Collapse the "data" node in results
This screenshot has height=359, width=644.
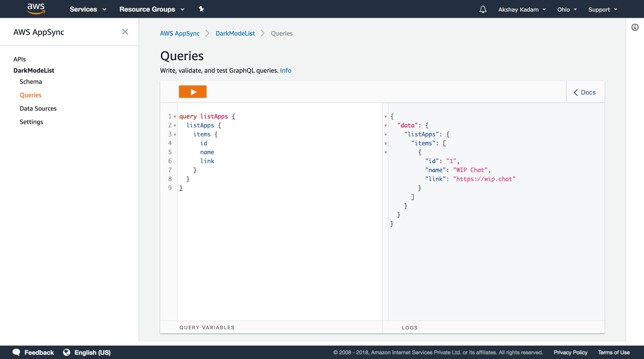(386, 126)
